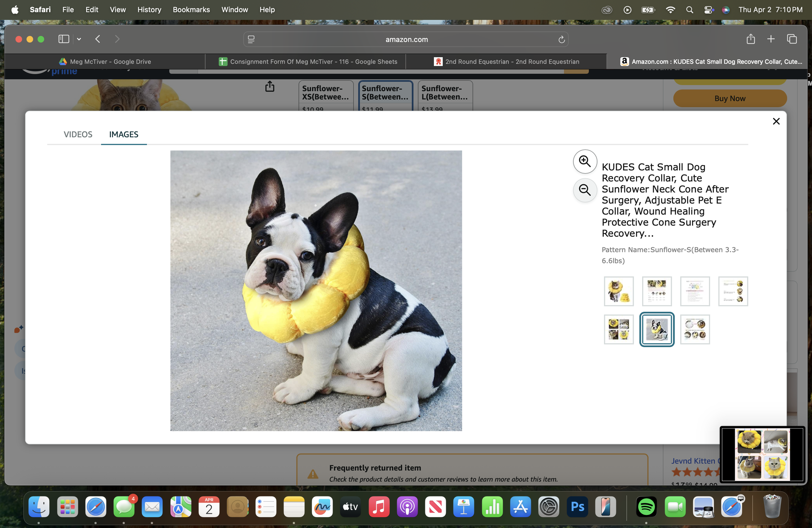Select the cat with sunflower collar thumbnail

[x=618, y=291]
